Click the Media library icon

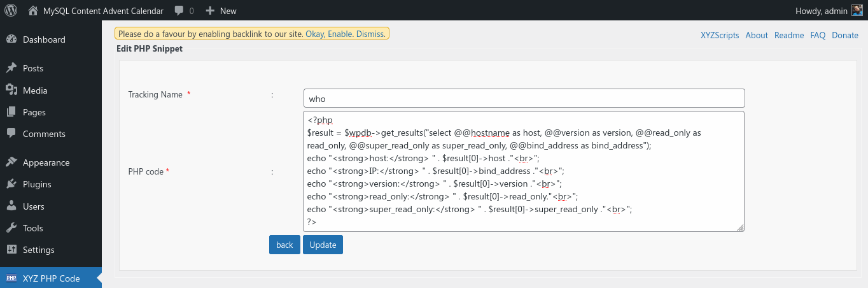coord(11,90)
